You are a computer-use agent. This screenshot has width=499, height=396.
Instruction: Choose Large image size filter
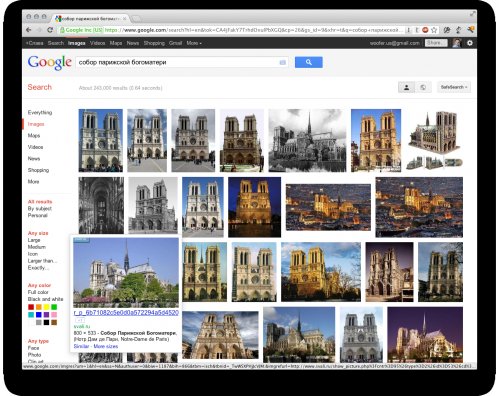coord(34,240)
